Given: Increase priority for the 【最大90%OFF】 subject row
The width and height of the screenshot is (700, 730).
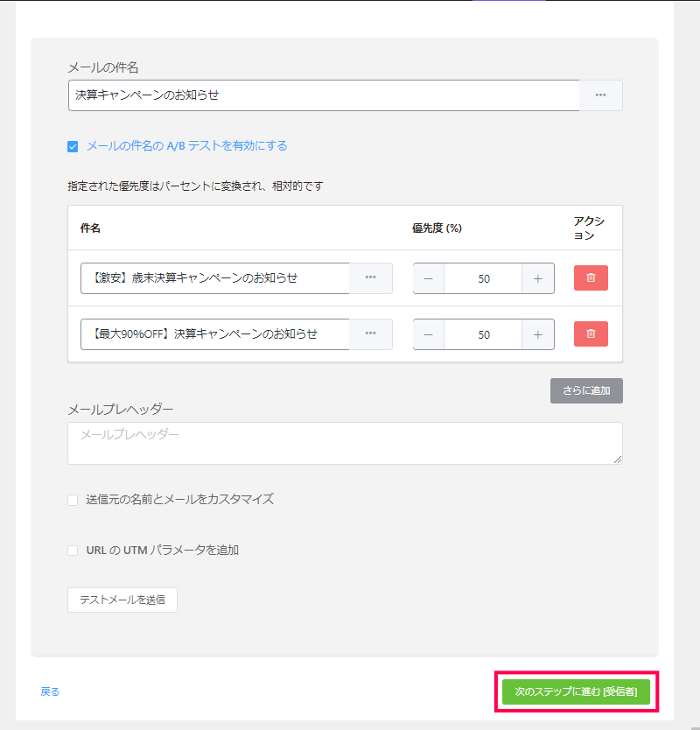Looking at the screenshot, I should tap(538, 334).
